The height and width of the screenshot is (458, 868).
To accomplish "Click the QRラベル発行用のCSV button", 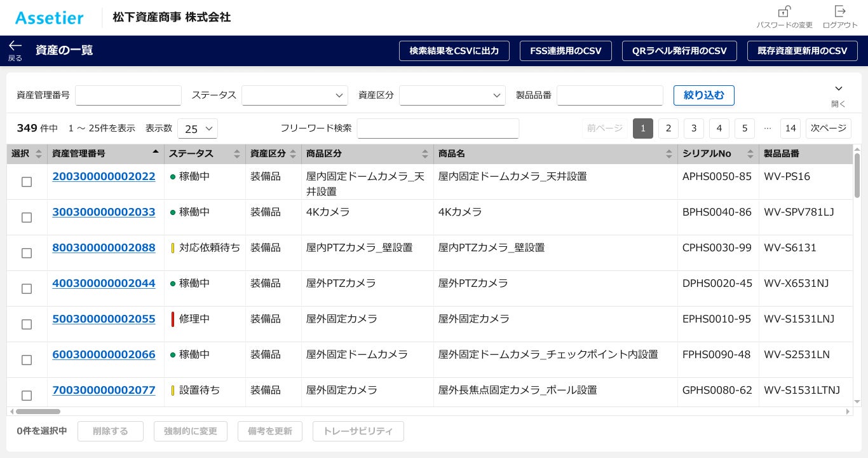I will 679,51.
